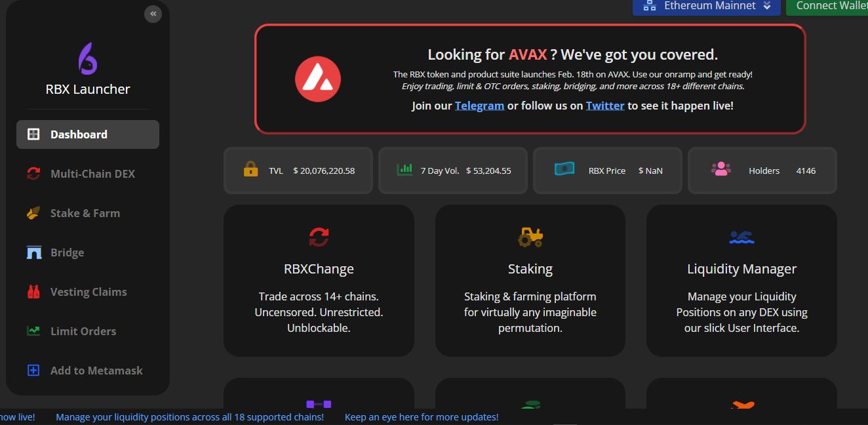Select Add to Metamask
This screenshot has height=425, width=868.
[x=88, y=371]
